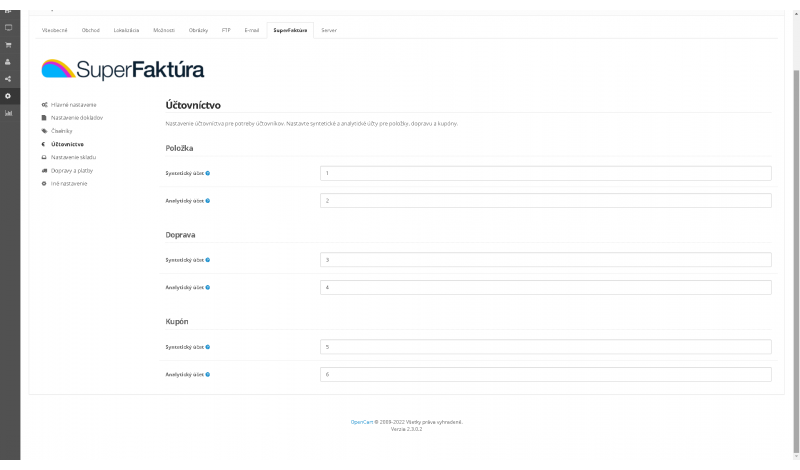Click the Položka section heading
Viewport: 800px width, 470px height.
pos(179,148)
